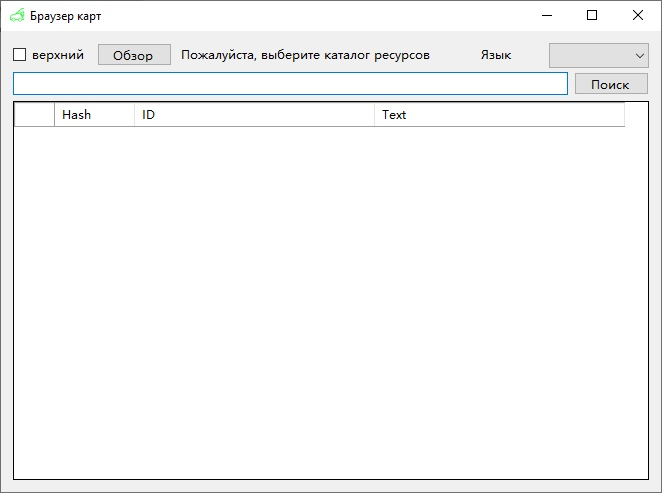Screen dimensions: 662x493
Task: Expand the language combo box arrow
Action: pos(640,56)
